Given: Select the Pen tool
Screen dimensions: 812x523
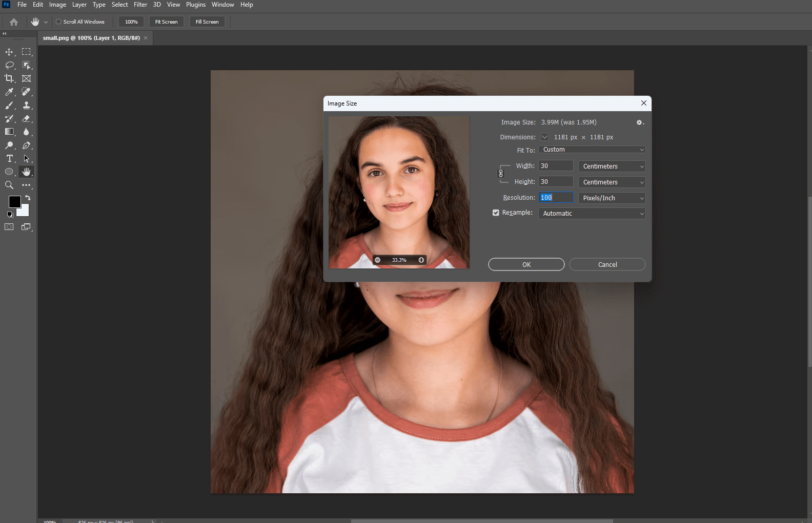Looking at the screenshot, I should point(26,145).
